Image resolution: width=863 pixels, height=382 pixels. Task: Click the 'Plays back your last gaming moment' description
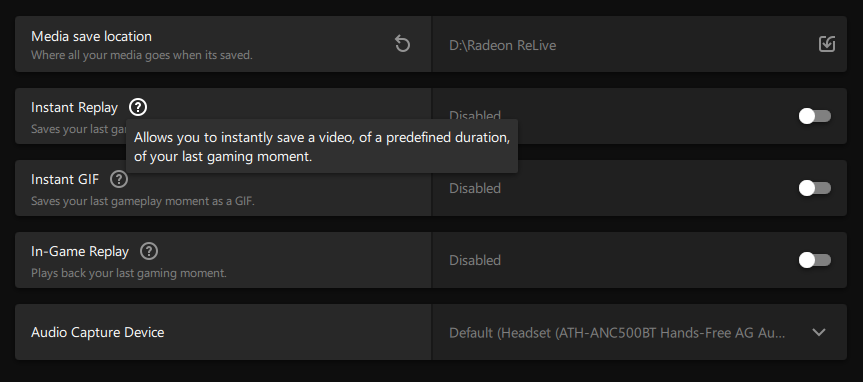pyautogui.click(x=129, y=273)
